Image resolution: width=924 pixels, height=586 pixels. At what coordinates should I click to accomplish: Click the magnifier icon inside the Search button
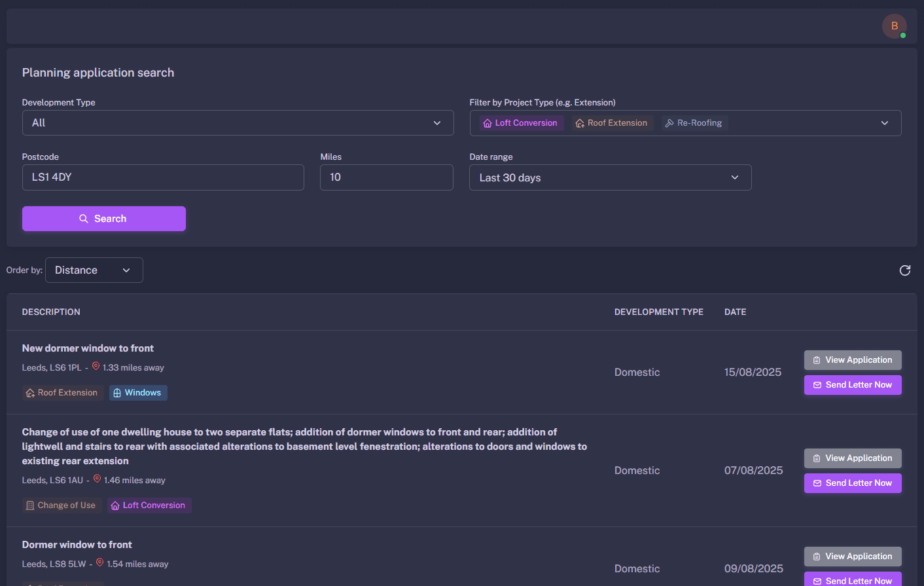point(83,218)
